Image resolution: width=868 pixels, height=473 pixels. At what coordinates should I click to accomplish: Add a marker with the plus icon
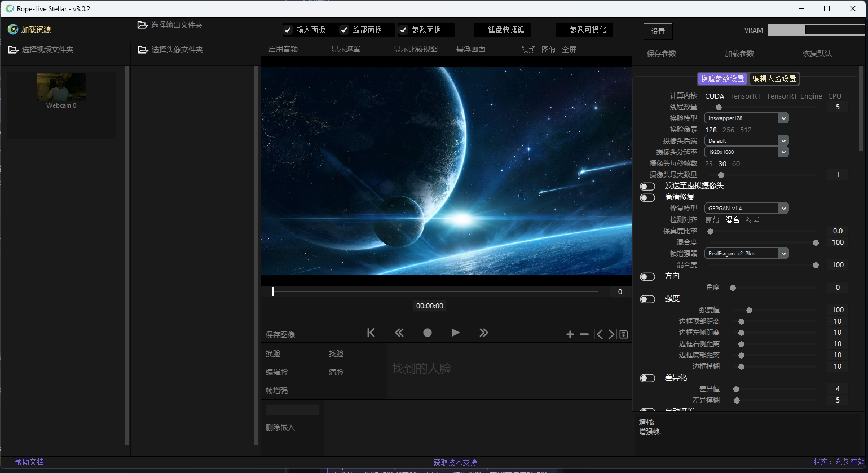[x=570, y=334]
